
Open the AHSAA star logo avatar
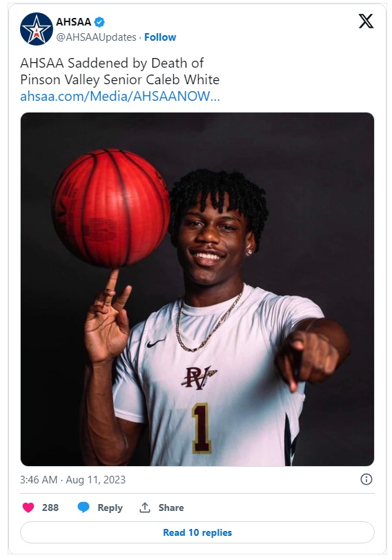pyautogui.click(x=37, y=29)
